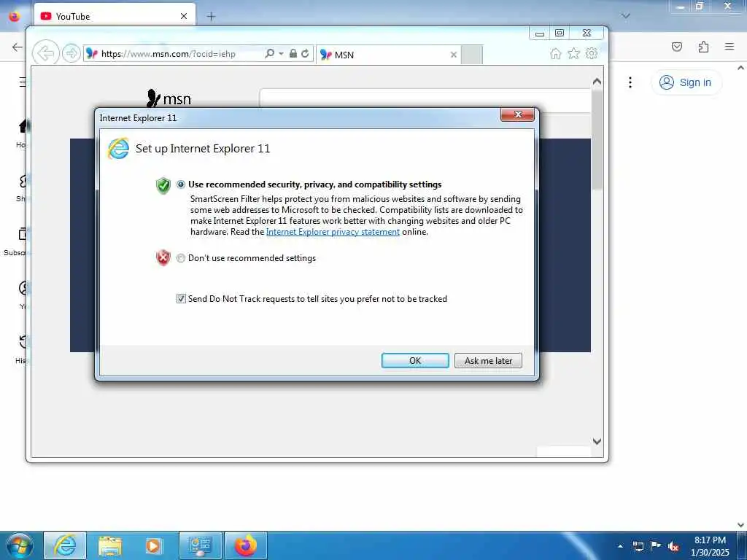Confirm the setup dialog with OK
747x560 pixels.
415,360
